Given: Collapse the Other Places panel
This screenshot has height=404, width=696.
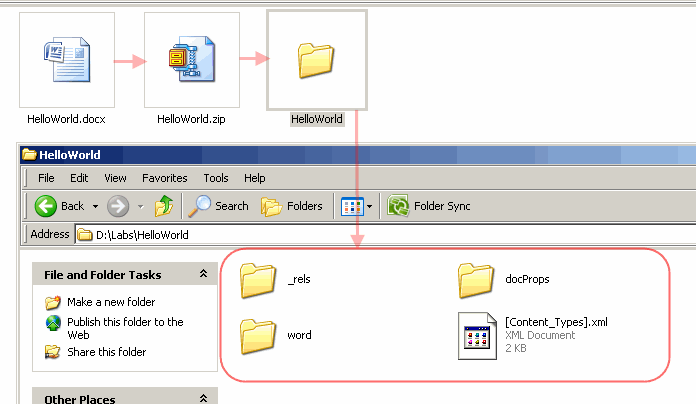Looking at the screenshot, I should point(203,398).
